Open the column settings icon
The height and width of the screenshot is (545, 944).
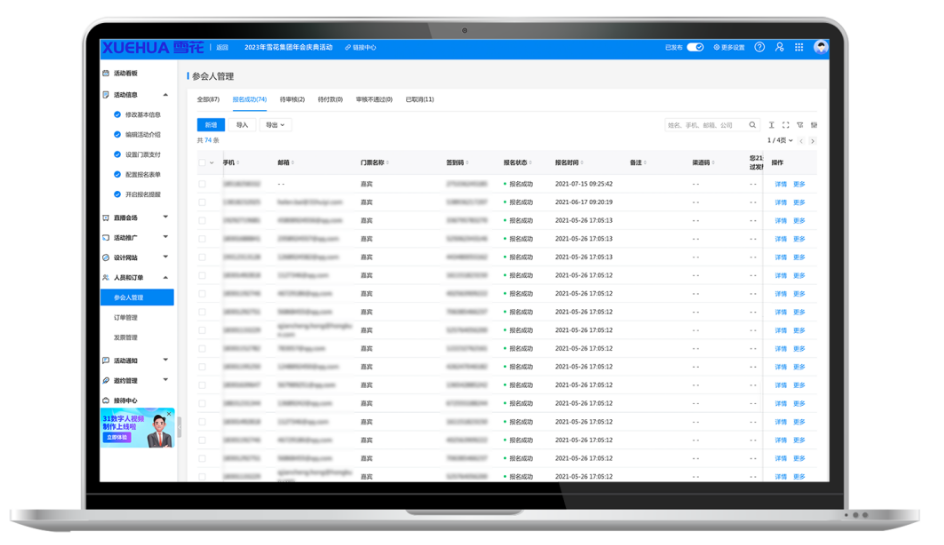pos(814,125)
